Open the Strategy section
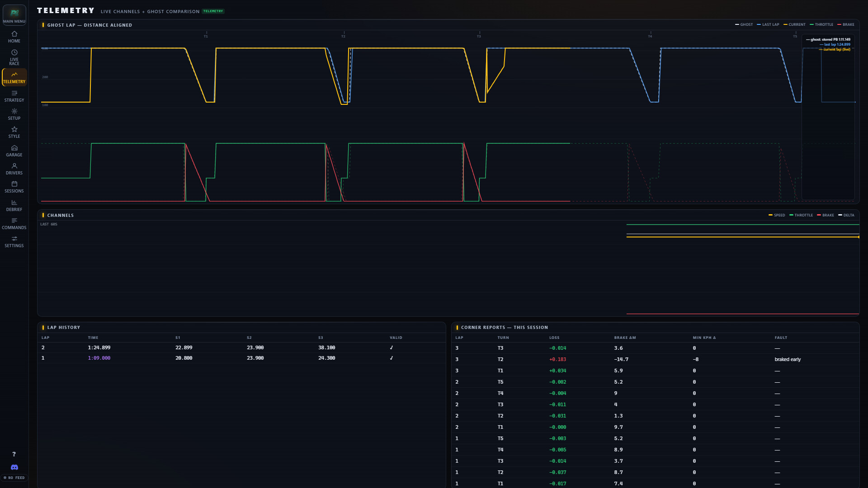The height and width of the screenshot is (488, 868). pyautogui.click(x=14, y=96)
